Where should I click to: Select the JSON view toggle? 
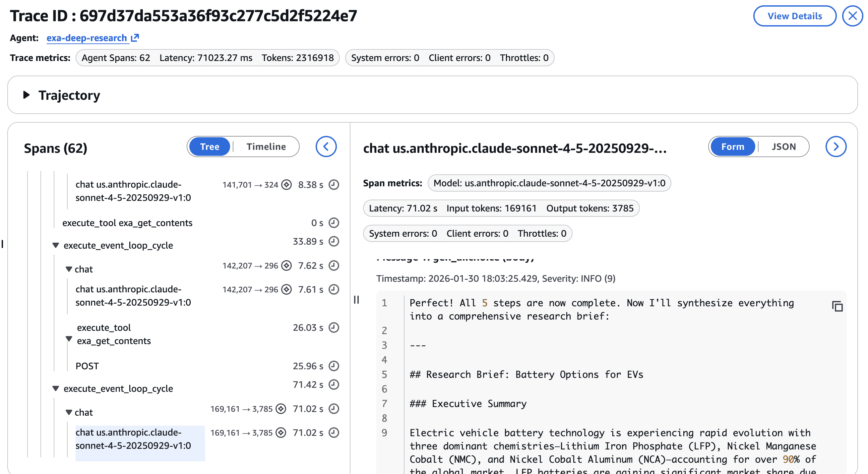coord(784,147)
